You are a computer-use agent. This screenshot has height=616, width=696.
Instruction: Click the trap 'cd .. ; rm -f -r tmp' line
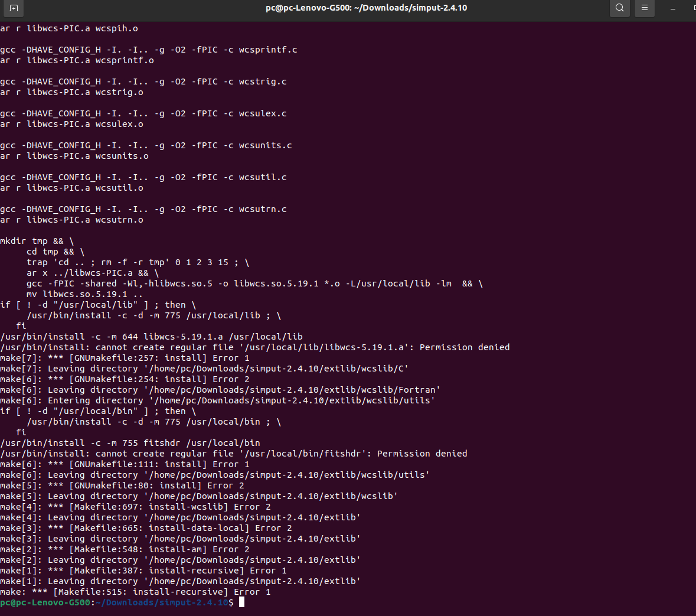[138, 262]
